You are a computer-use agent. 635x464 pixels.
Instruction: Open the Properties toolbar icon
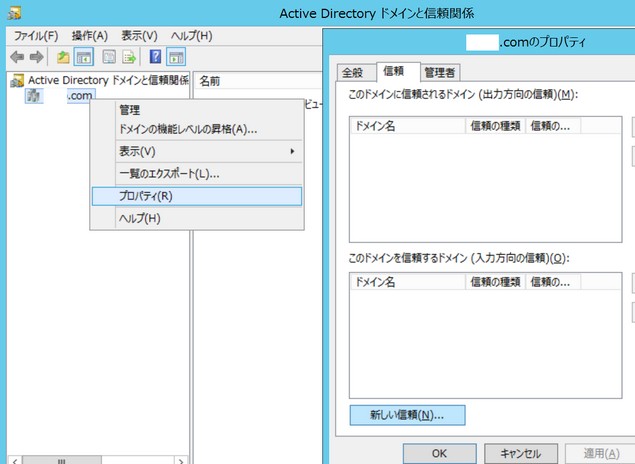click(x=109, y=57)
